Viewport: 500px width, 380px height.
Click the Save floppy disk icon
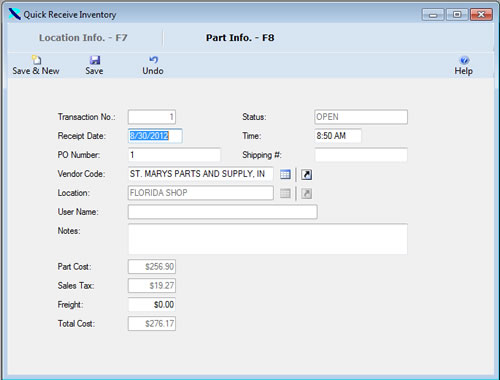pyautogui.click(x=95, y=60)
